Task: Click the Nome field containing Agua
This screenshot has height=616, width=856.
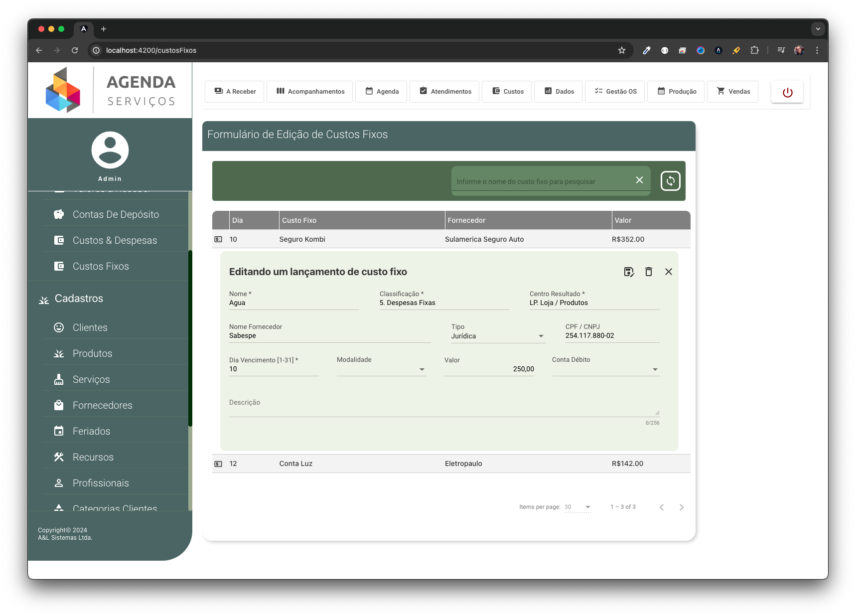Action: click(294, 303)
